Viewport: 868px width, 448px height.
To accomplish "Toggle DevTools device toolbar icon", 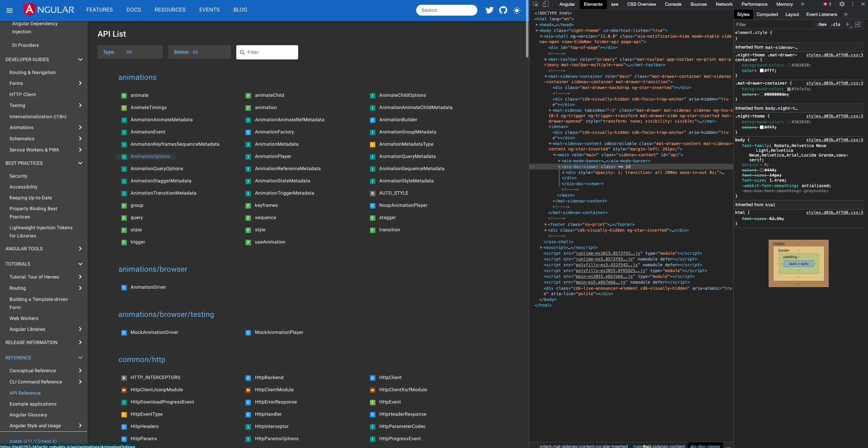I will [x=545, y=4].
